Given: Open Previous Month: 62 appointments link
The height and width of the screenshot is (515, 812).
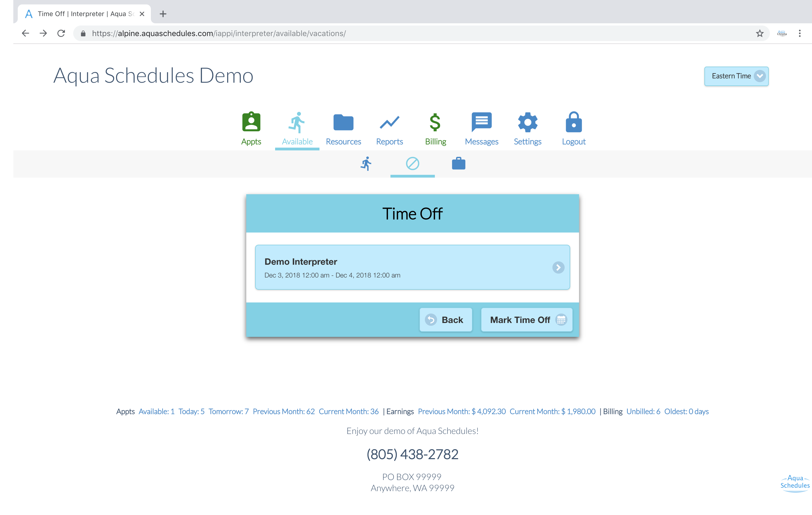Looking at the screenshot, I should point(284,412).
